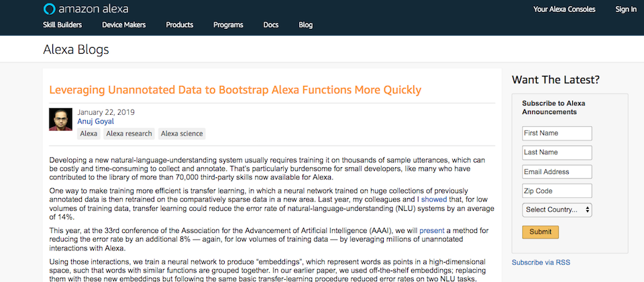View Anuj Goyal's author photo
Screen dimensions: 644x282
tap(61, 120)
